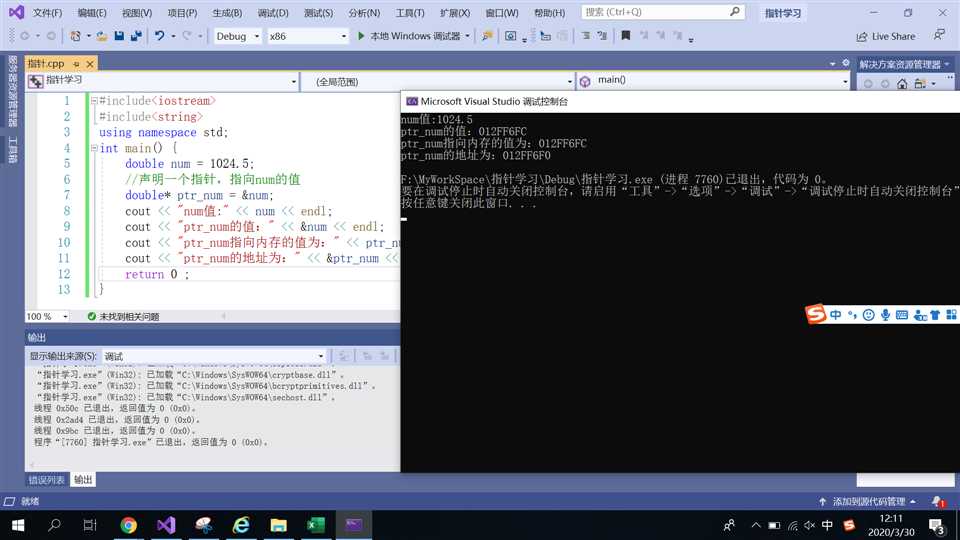Open the 视图(V) menu
The width and height of the screenshot is (960, 540).
(x=137, y=12)
